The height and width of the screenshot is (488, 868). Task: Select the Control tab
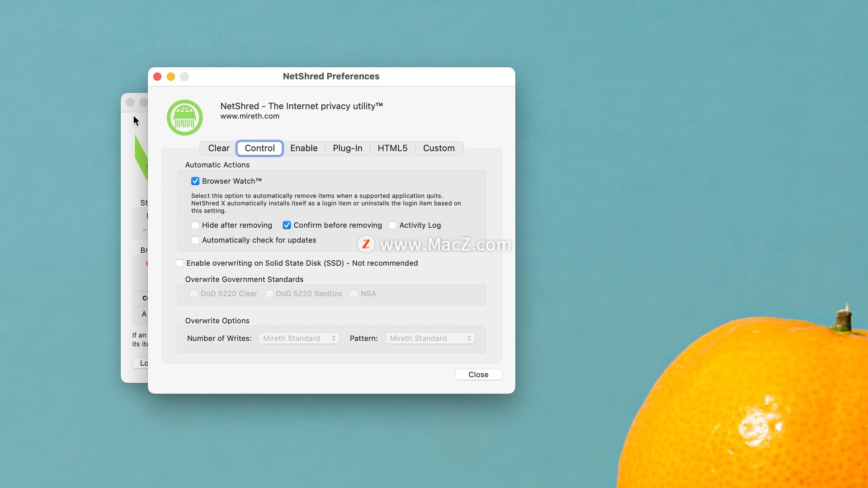click(x=260, y=148)
